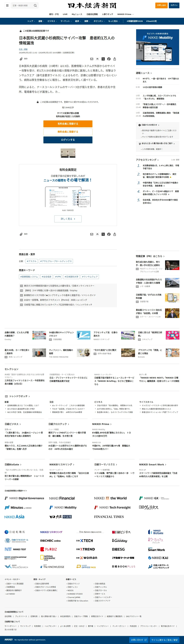This screenshot has height=644, width=184.
Task: Click the 詳しく見る button under Ask! NIKKEI
Action: click(x=68, y=219)
